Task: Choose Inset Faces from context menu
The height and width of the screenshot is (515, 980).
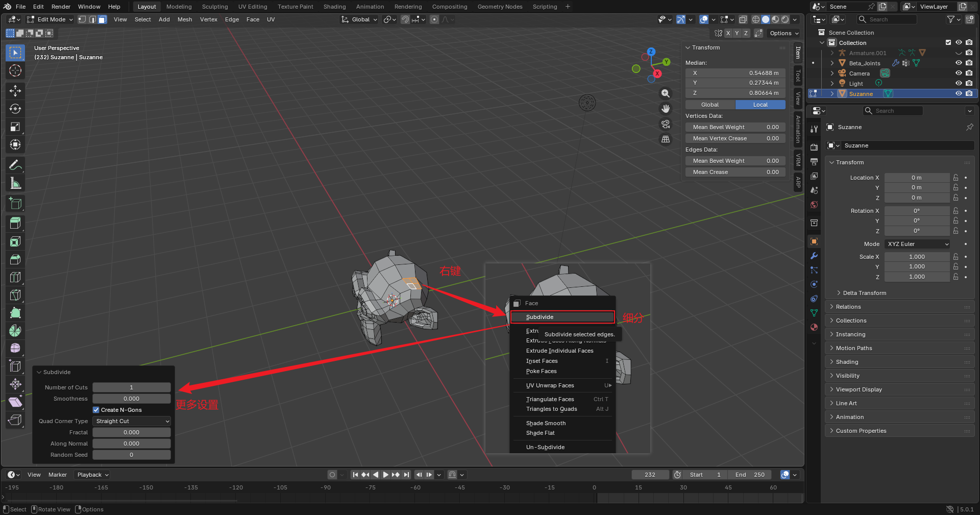Action: (x=562, y=361)
